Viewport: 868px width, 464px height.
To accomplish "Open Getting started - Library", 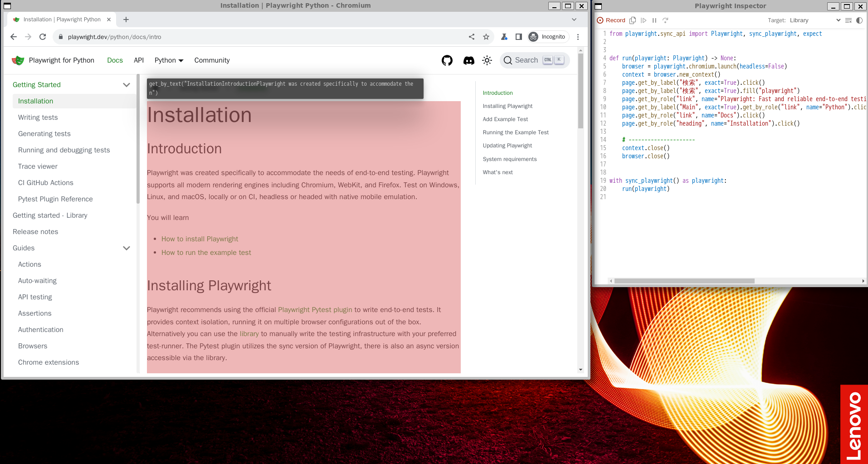I will pos(72,215).
